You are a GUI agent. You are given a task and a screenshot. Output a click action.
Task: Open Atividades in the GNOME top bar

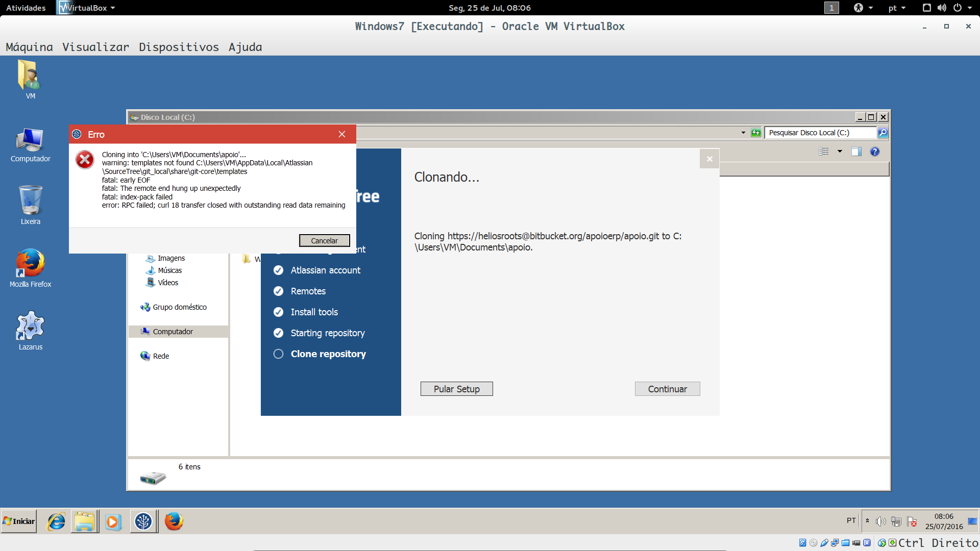click(x=26, y=8)
